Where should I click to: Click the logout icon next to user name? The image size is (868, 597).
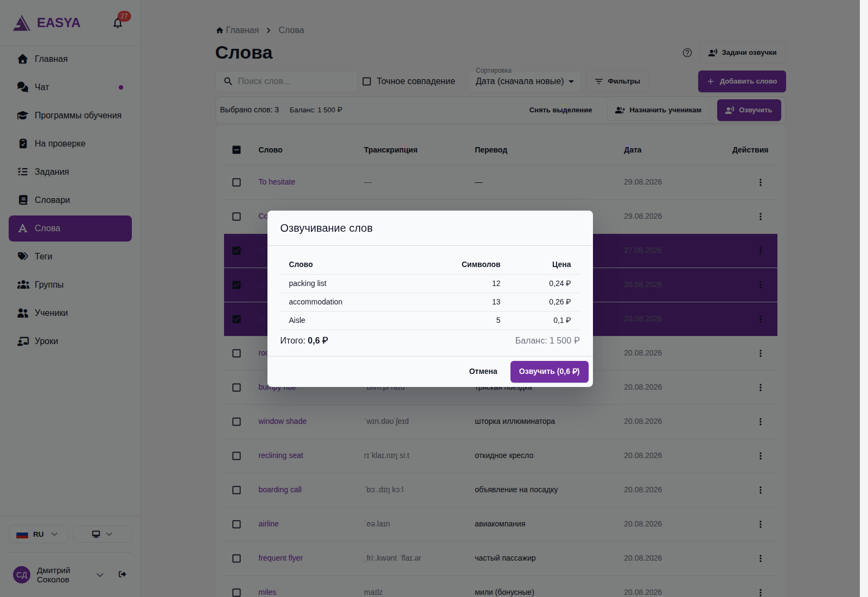click(123, 574)
